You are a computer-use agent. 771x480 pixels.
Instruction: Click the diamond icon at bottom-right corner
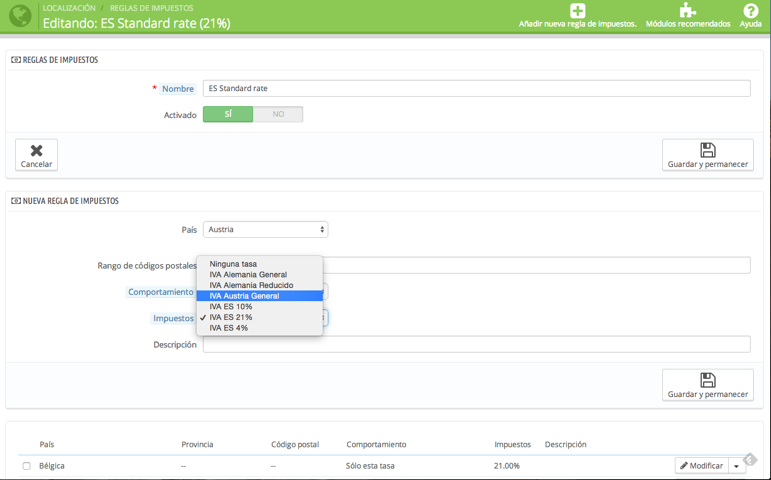click(750, 459)
